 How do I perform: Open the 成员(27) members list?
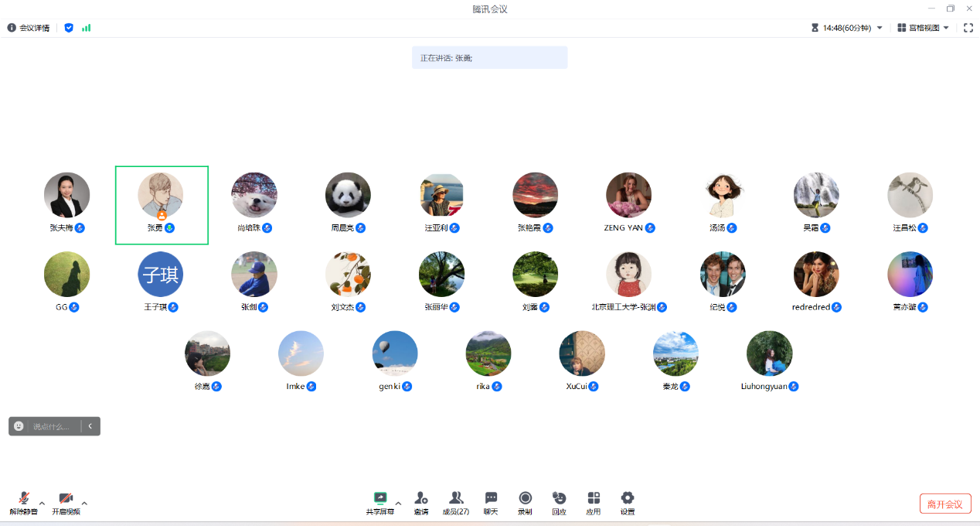pos(456,498)
